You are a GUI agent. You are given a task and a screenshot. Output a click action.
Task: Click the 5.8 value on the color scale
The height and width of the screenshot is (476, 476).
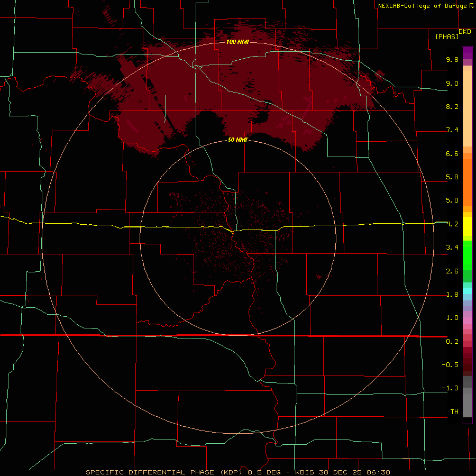coord(452,177)
